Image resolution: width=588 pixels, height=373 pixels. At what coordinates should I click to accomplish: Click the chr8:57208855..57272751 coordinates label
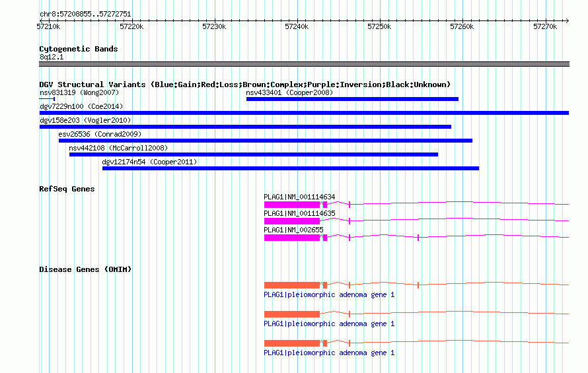pos(85,15)
